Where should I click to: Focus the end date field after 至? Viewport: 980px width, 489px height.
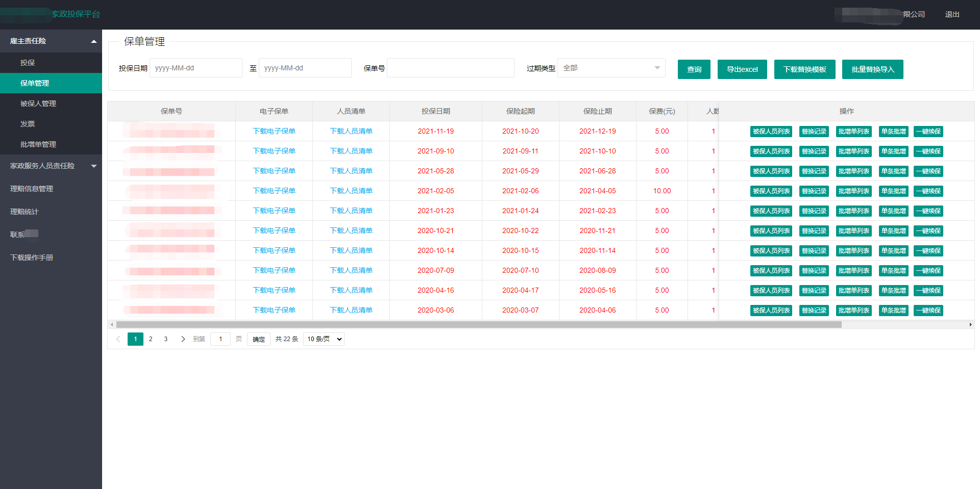pos(305,68)
